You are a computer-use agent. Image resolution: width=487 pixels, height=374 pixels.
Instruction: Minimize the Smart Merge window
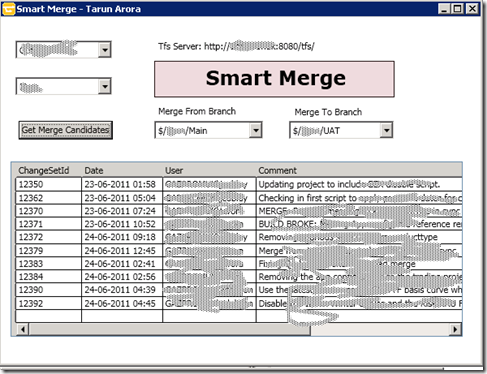444,9
